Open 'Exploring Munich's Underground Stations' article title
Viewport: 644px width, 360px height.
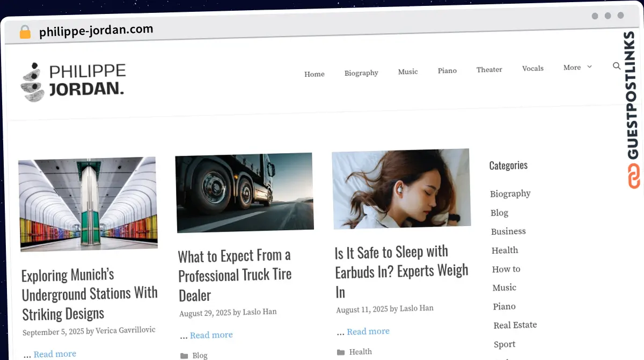90,294
